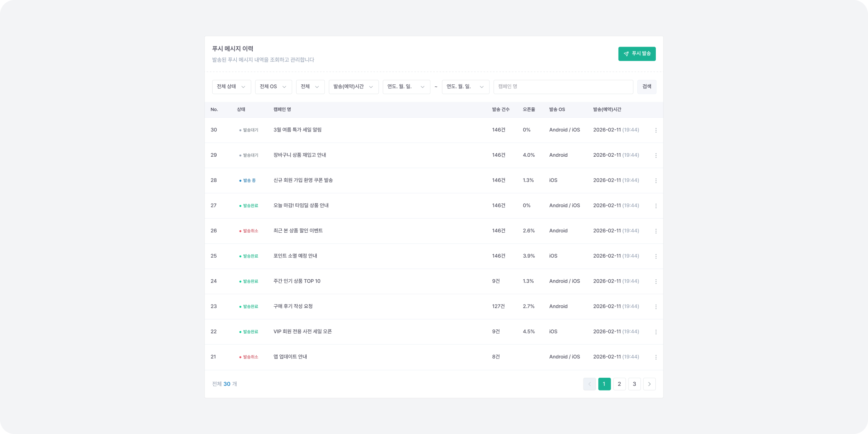Image resolution: width=868 pixels, height=434 pixels.
Task: Click the 4.0% open rate cell
Action: [529, 155]
